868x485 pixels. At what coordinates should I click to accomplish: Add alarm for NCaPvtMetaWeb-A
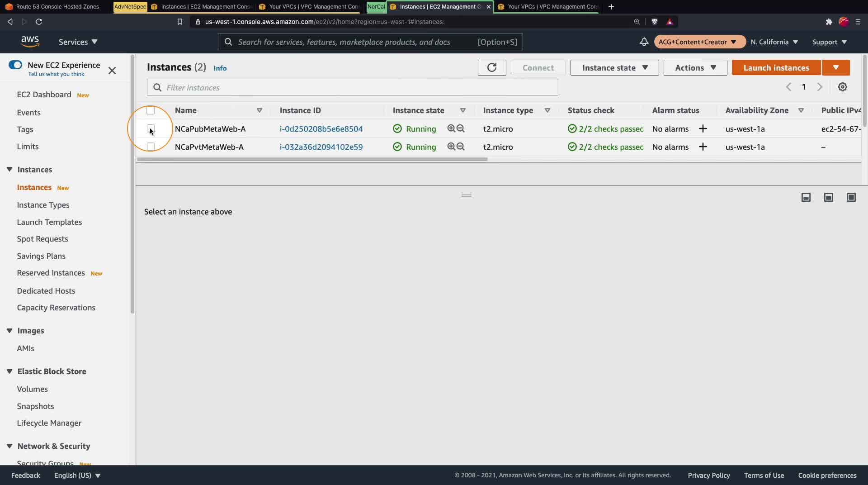(x=703, y=147)
